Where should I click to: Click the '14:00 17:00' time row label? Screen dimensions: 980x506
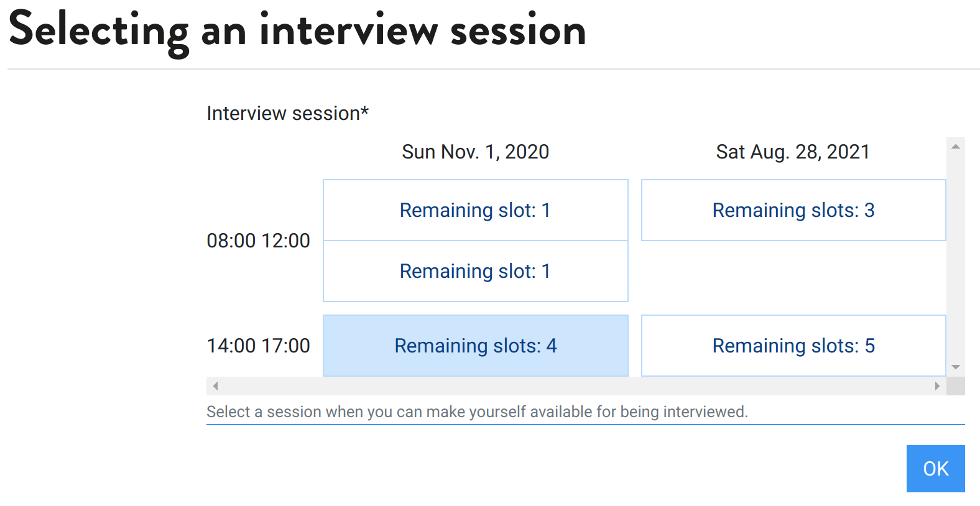(x=258, y=346)
